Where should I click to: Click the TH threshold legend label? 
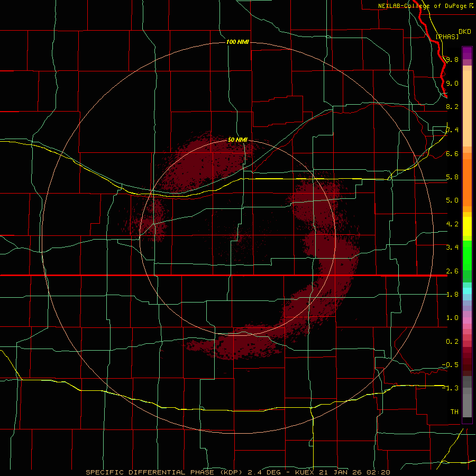(454, 411)
